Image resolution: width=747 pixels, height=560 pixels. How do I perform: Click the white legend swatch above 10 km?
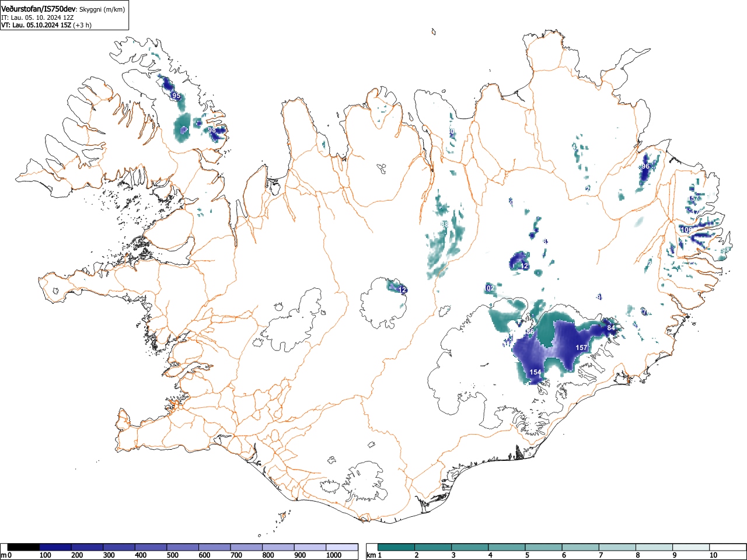(728, 547)
